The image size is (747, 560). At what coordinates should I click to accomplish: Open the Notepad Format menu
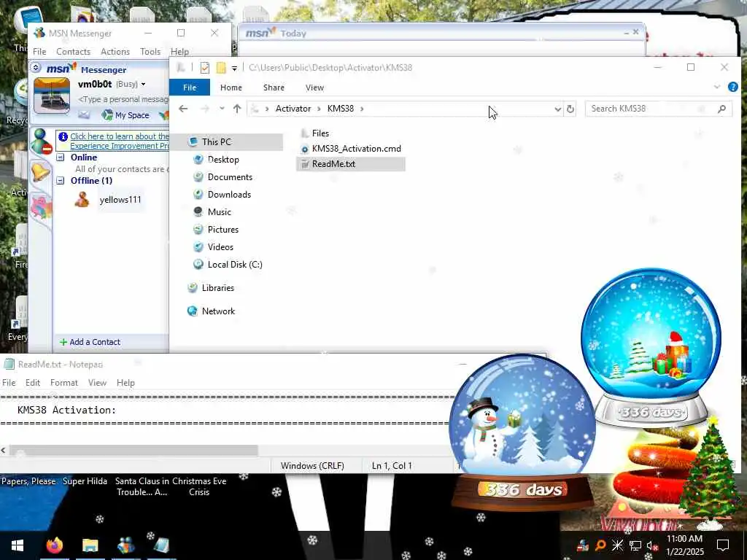[x=64, y=383]
